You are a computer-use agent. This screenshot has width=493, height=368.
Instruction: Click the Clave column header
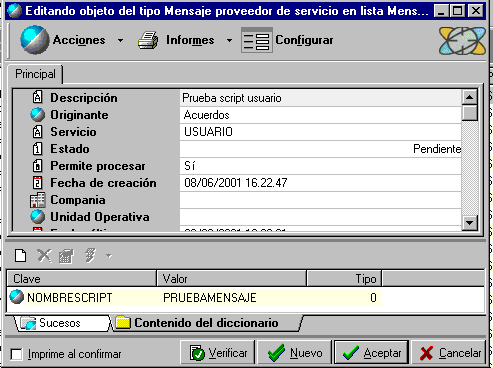tap(82, 279)
